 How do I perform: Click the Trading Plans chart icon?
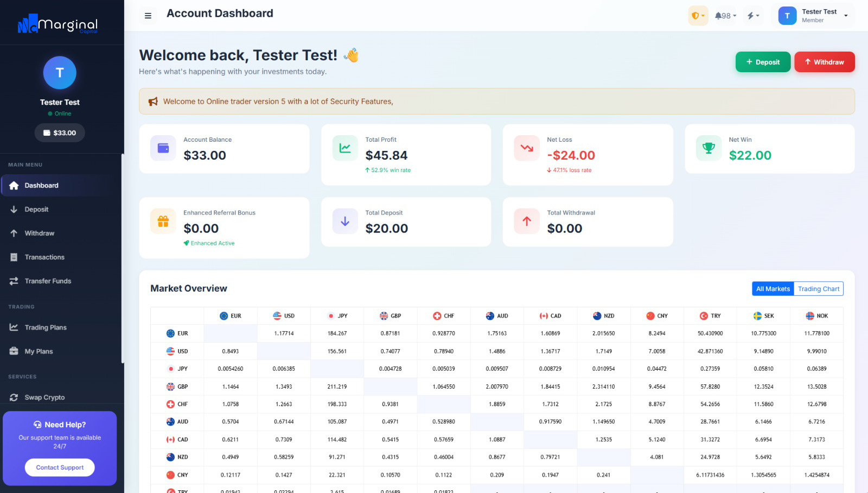click(14, 327)
